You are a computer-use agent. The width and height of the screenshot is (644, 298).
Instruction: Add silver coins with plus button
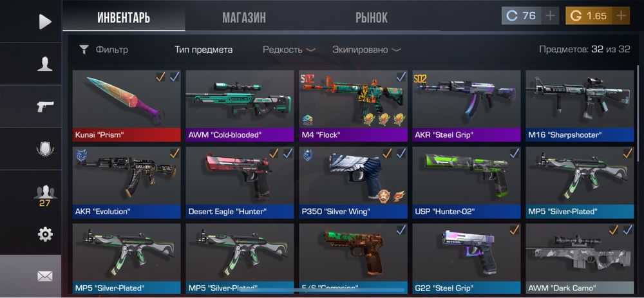551,16
